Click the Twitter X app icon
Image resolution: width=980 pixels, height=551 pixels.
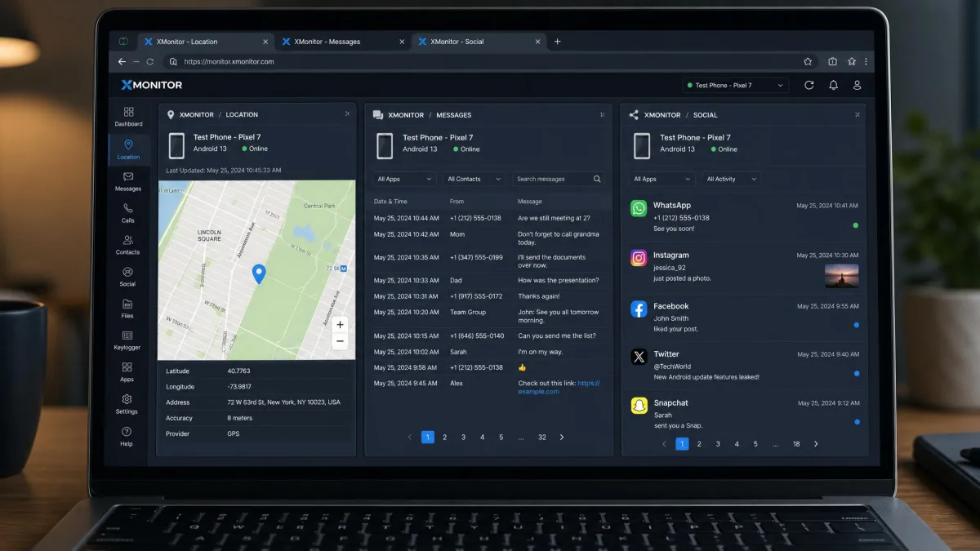(639, 357)
